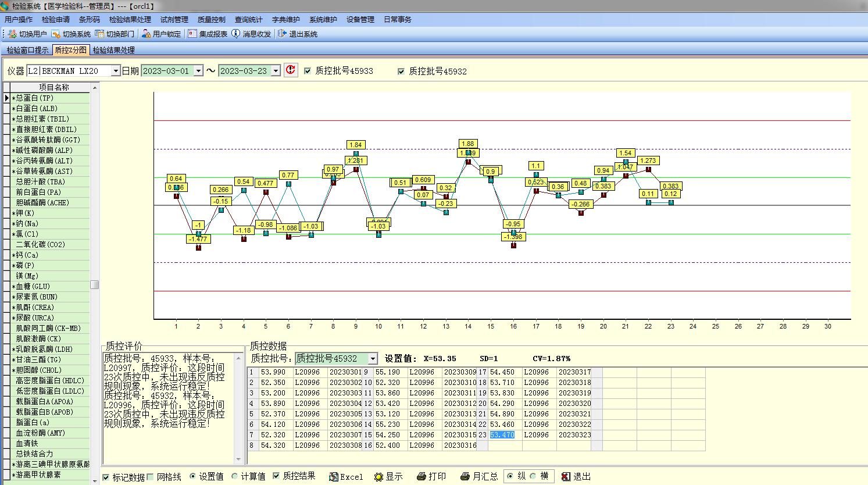Open the start date 2023-03-01 dropdown

click(198, 71)
